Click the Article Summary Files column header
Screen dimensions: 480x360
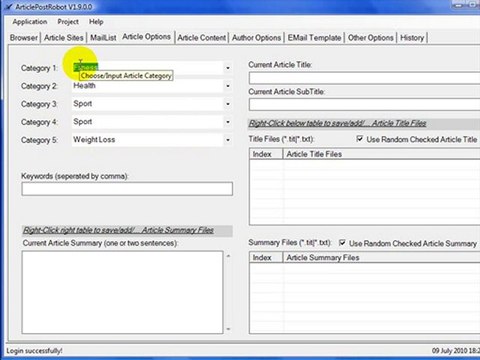tap(382, 257)
